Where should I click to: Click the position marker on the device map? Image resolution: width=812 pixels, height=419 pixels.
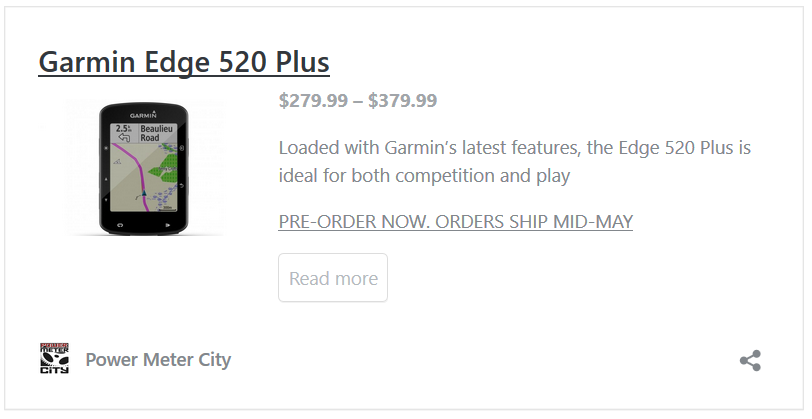tap(144, 194)
